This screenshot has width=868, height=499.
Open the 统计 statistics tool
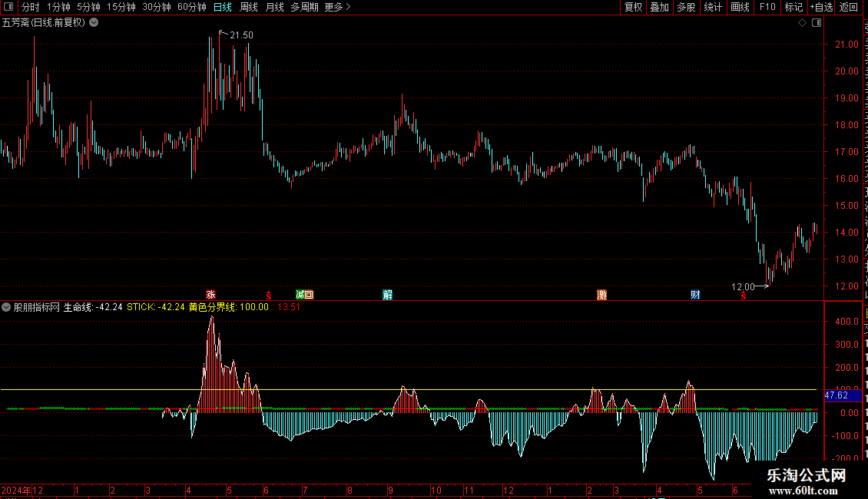click(712, 7)
